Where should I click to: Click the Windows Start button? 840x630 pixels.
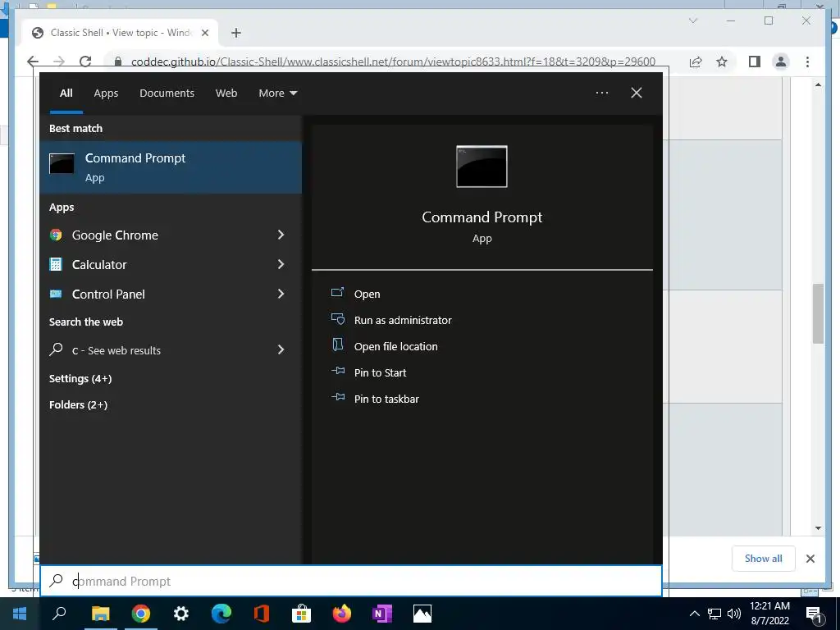pyautogui.click(x=20, y=614)
